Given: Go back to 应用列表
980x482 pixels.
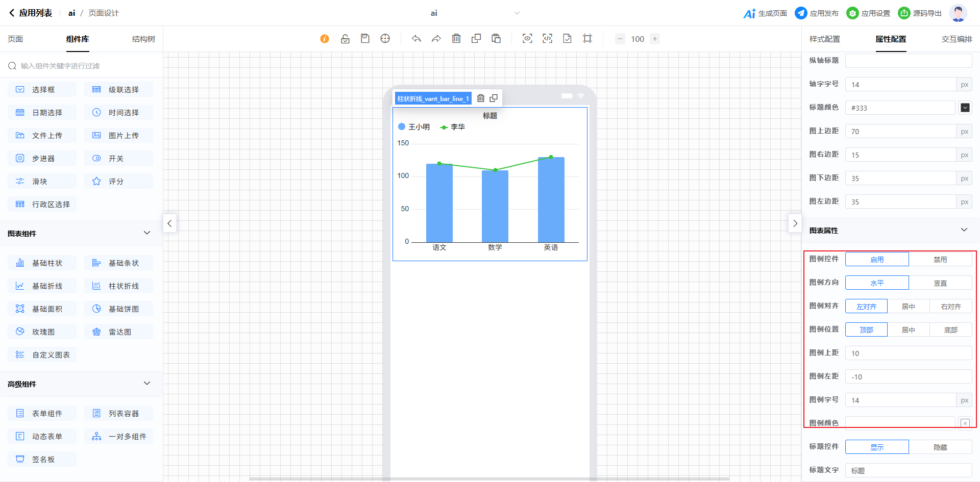Looking at the screenshot, I should 31,13.
